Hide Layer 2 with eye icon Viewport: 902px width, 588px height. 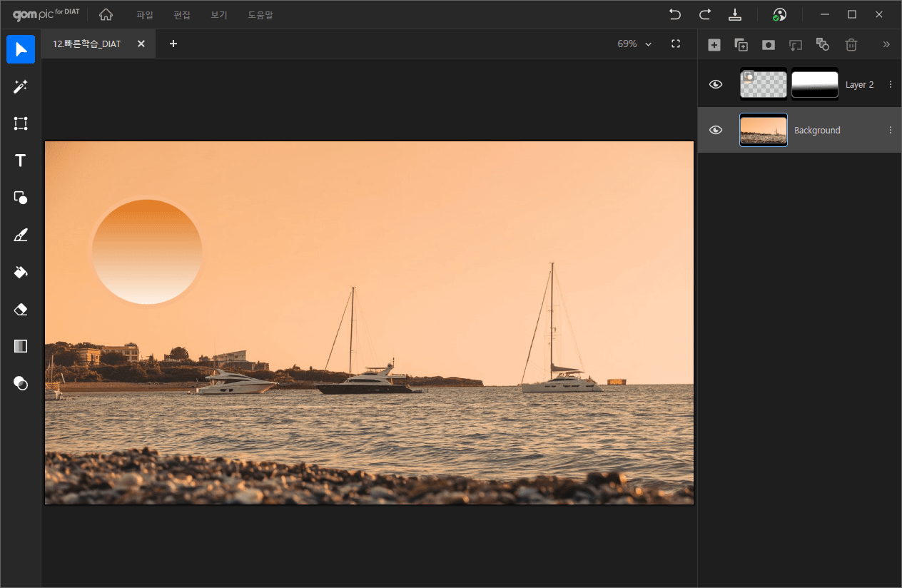coord(716,84)
